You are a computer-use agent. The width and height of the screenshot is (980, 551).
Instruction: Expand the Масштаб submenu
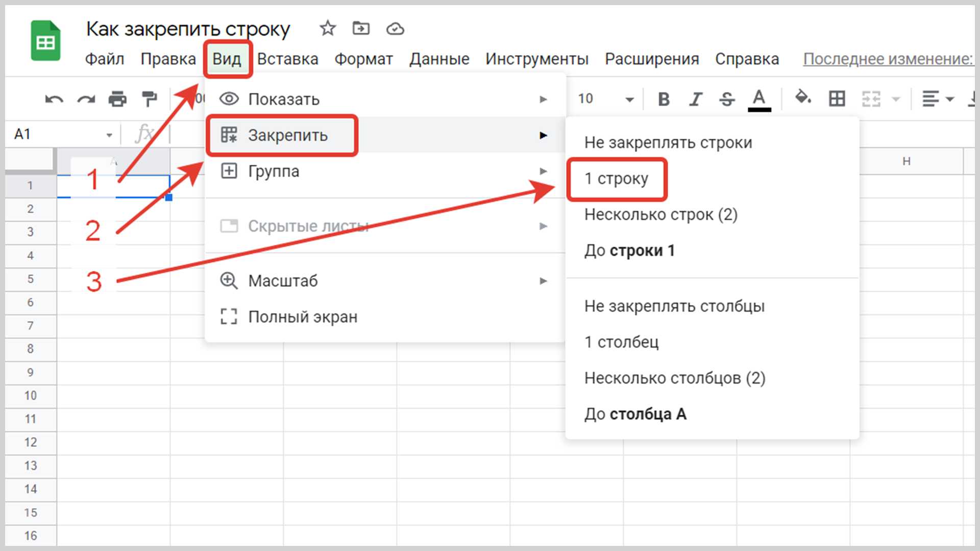point(385,281)
